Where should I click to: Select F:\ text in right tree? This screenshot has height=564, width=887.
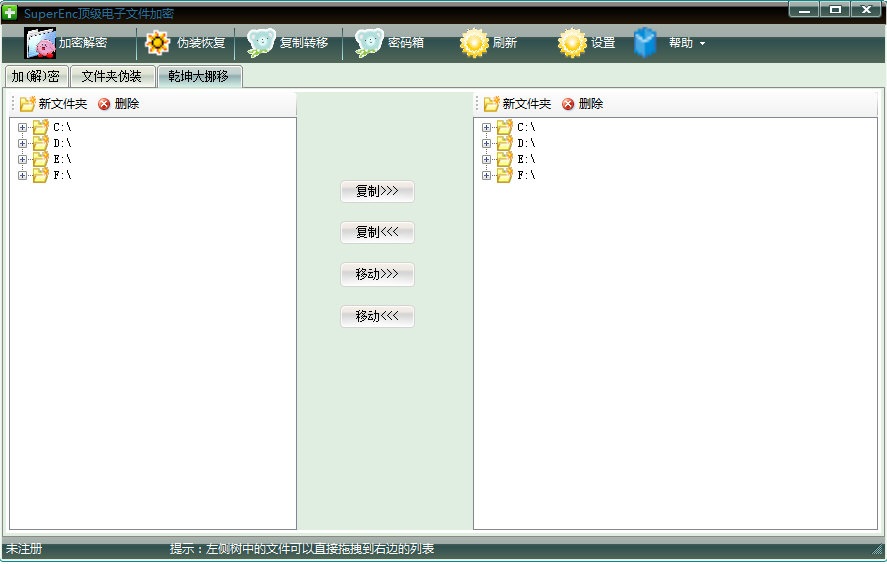[x=526, y=175]
